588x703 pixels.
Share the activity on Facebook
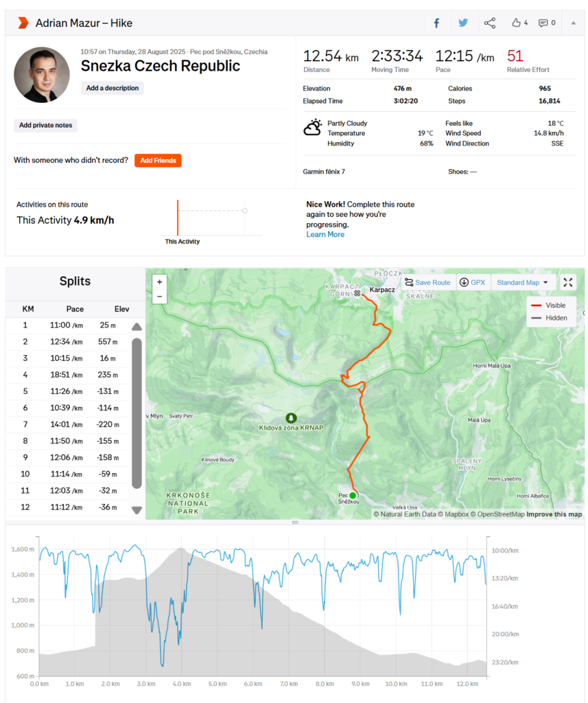pos(436,23)
